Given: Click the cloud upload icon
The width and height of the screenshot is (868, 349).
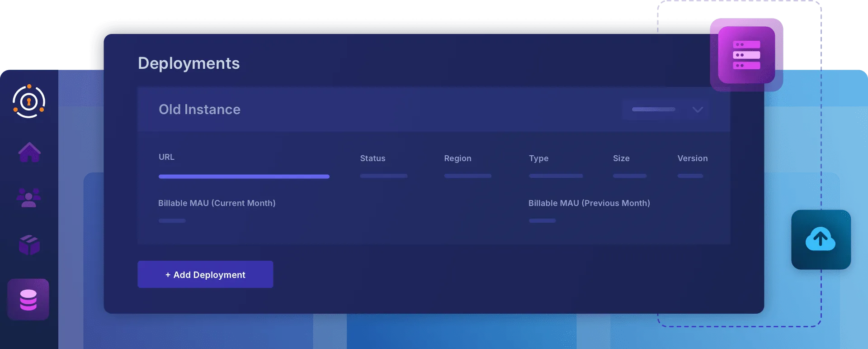Looking at the screenshot, I should tap(821, 239).
